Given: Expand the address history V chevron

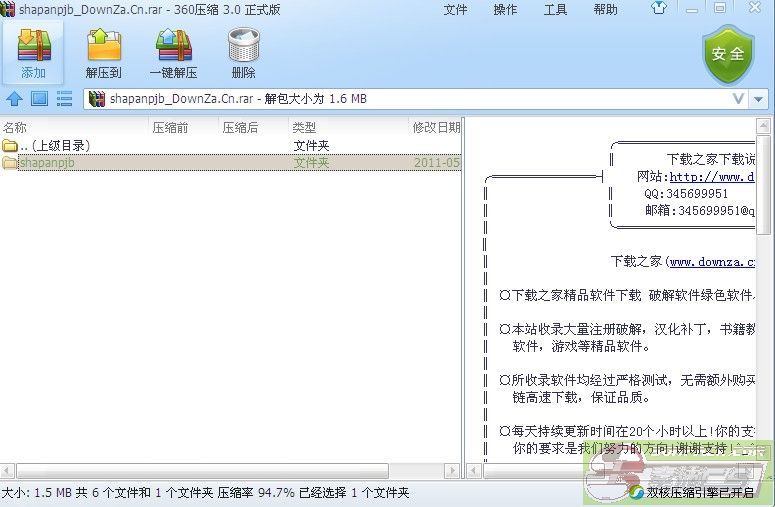Looking at the screenshot, I should click(x=738, y=99).
